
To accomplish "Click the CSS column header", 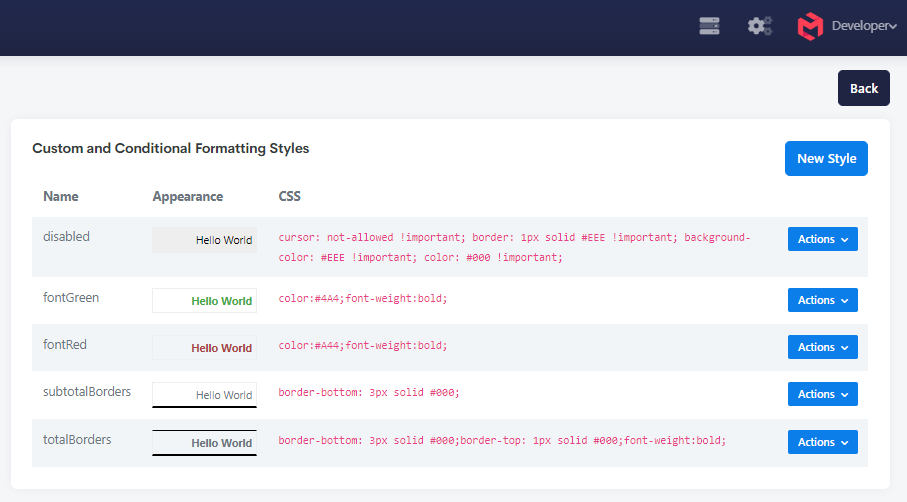I will pos(289,196).
